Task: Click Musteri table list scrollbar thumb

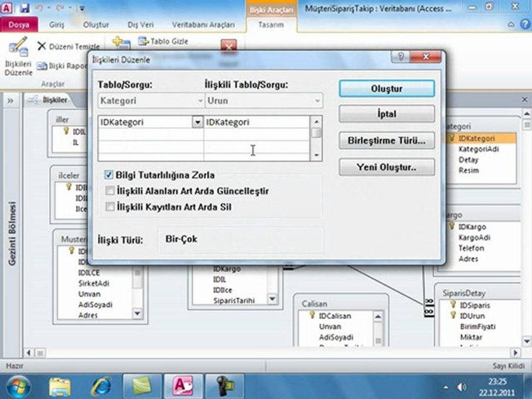Action: tap(137, 273)
